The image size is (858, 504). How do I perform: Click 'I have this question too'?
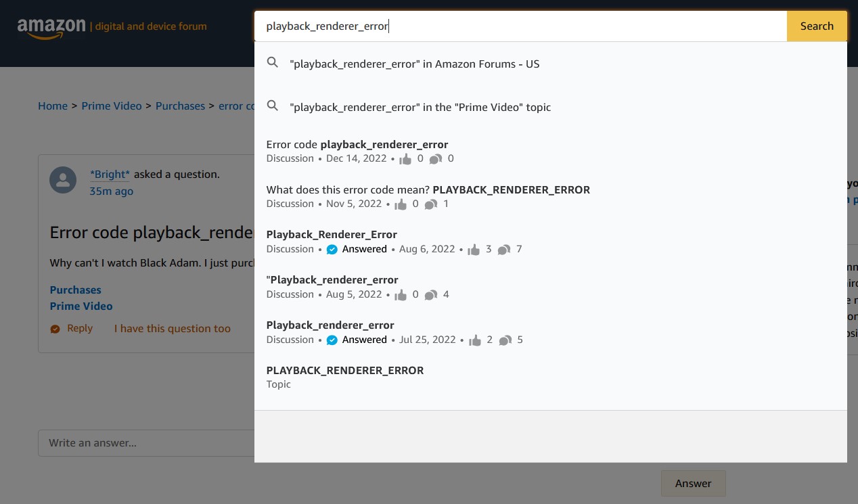(172, 329)
